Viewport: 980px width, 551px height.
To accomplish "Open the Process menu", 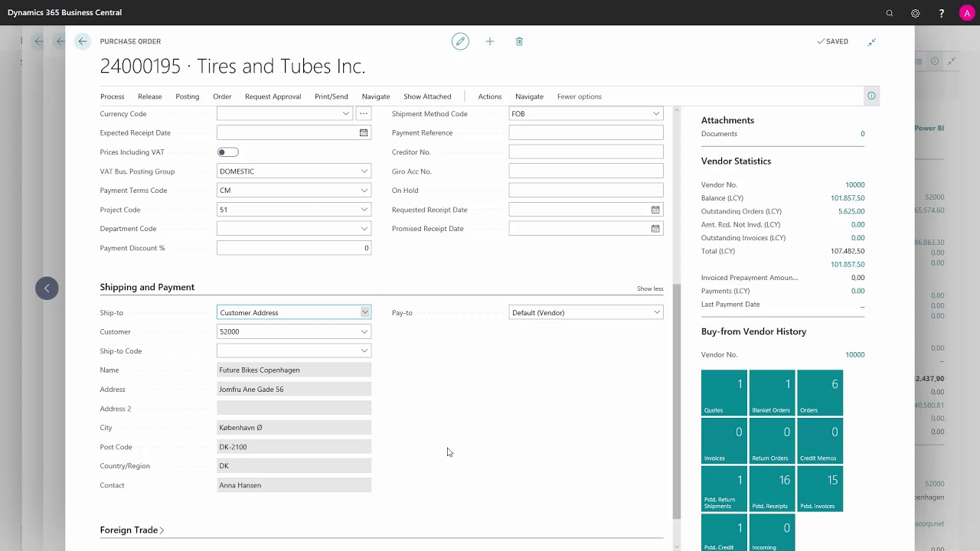I will tap(112, 96).
